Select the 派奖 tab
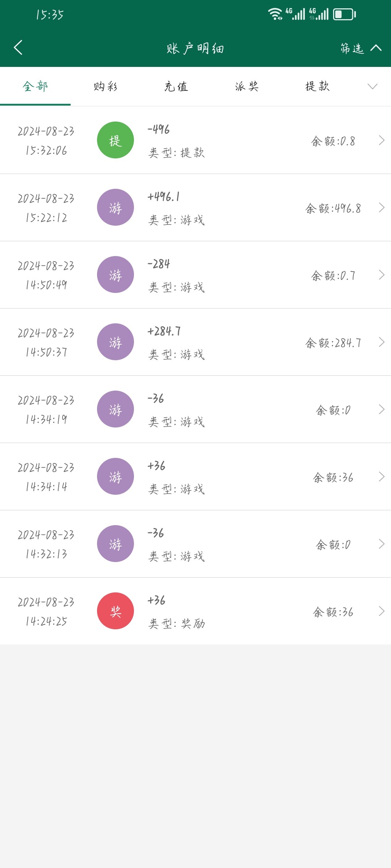The height and width of the screenshot is (868, 391). [x=247, y=86]
